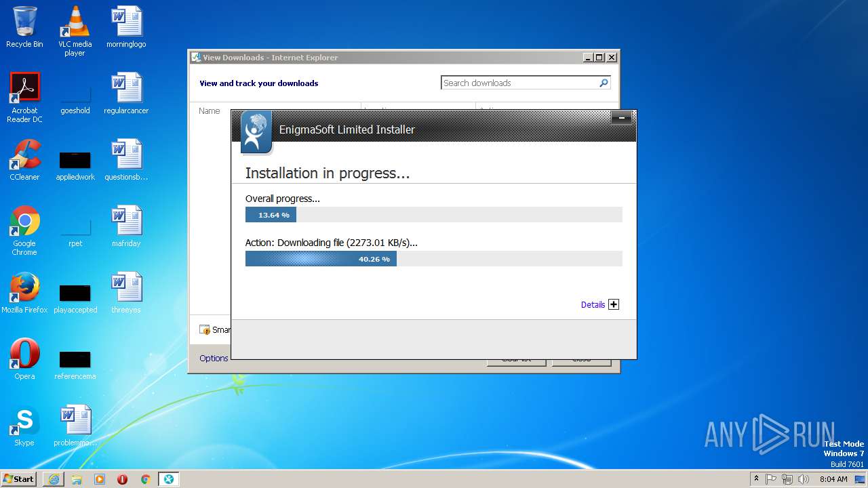This screenshot has height=488, width=868.
Task: Open the Action Center flag tray icon
Action: point(771,479)
